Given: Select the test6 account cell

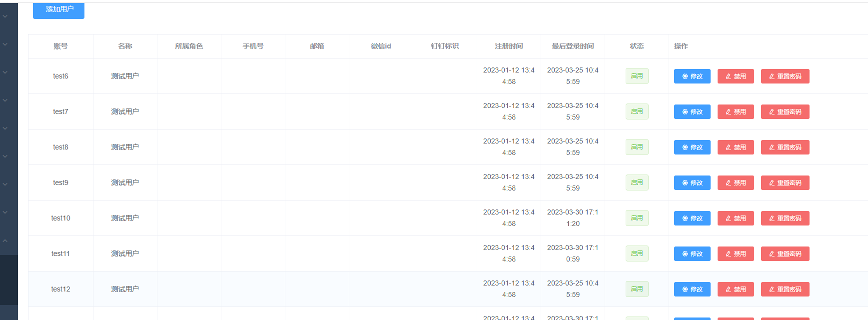Looking at the screenshot, I should (60, 76).
